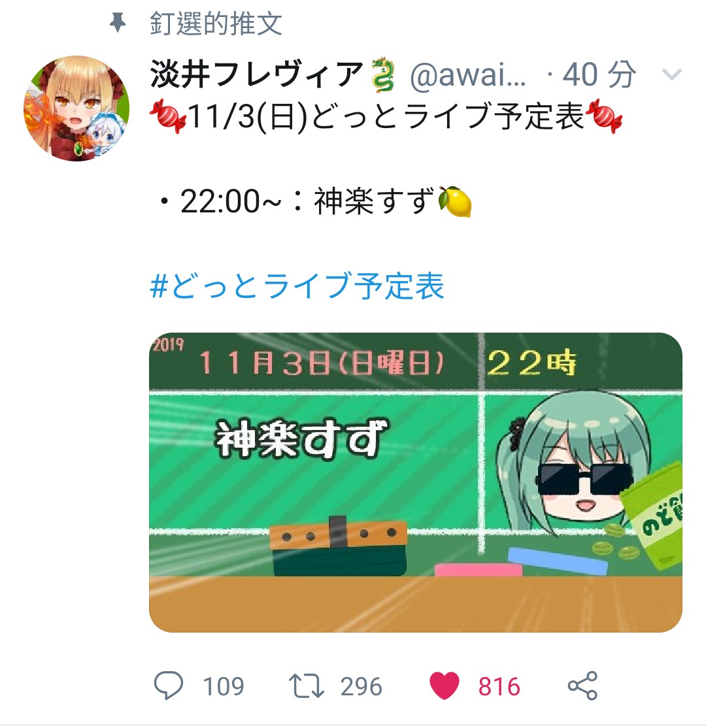Viewport: 706px width, 728px height.
Task: Click the lemon emoji after 神楽すず
Action: coord(455,201)
